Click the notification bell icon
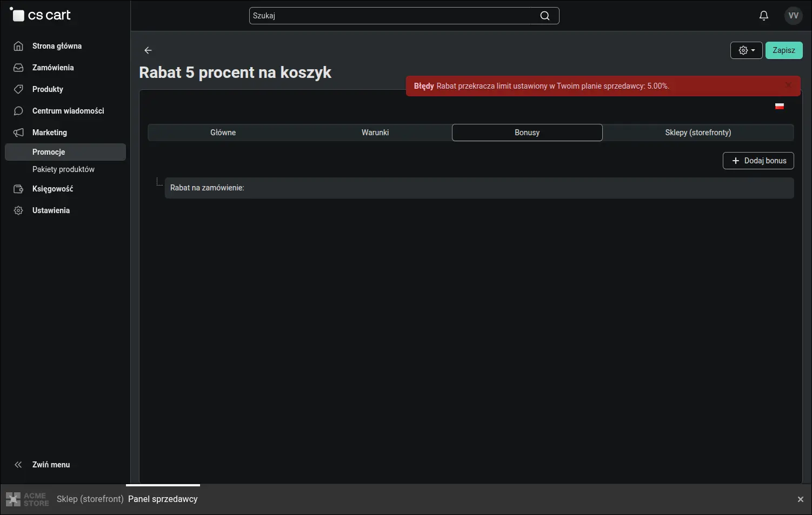Viewport: 812px width, 515px height. coord(763,16)
